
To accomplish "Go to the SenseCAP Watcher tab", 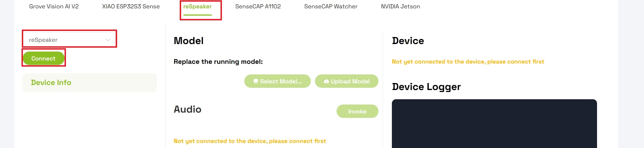I will (331, 6).
